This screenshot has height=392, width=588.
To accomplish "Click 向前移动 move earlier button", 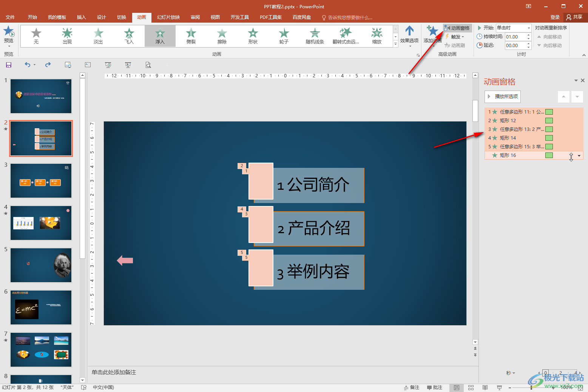I will [549, 37].
